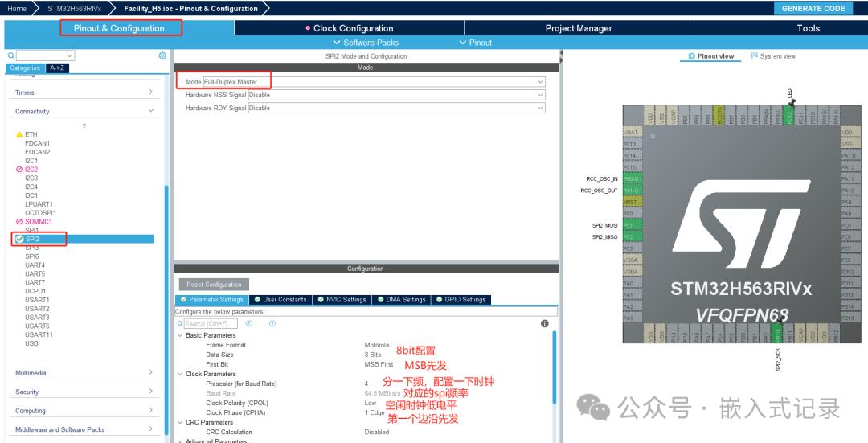
Task: Open the STM32H563RIVx breadcrumb
Action: pos(74,8)
